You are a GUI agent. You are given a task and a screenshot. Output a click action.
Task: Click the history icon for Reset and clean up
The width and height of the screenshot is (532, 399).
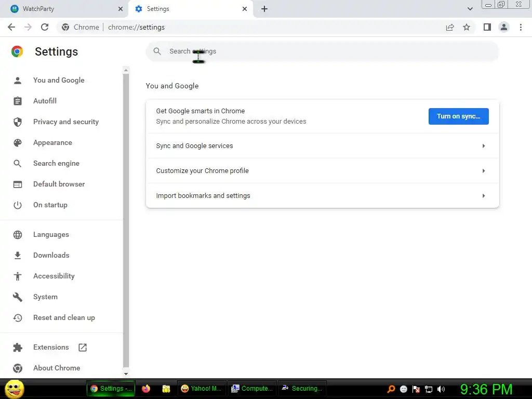click(x=18, y=318)
